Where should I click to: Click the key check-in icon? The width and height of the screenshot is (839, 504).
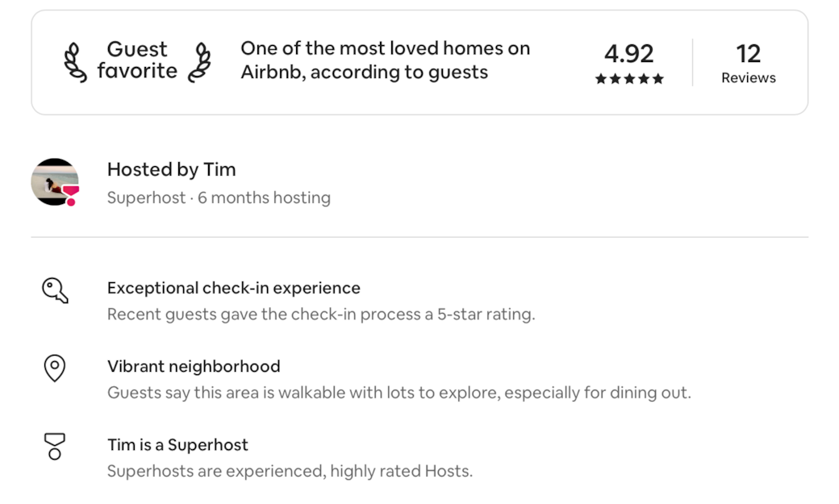(55, 289)
